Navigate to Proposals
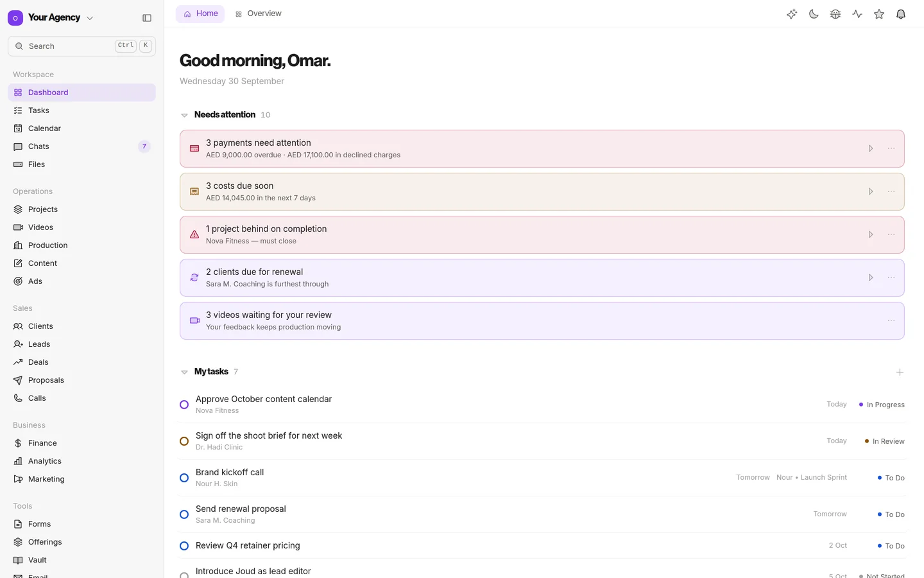 (81, 380)
